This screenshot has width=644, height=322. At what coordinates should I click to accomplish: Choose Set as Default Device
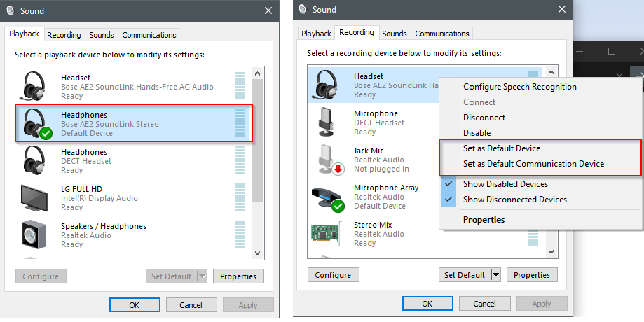[x=502, y=148]
